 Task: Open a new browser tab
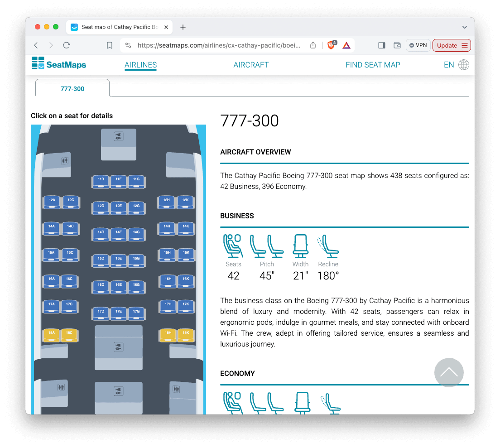point(183,27)
